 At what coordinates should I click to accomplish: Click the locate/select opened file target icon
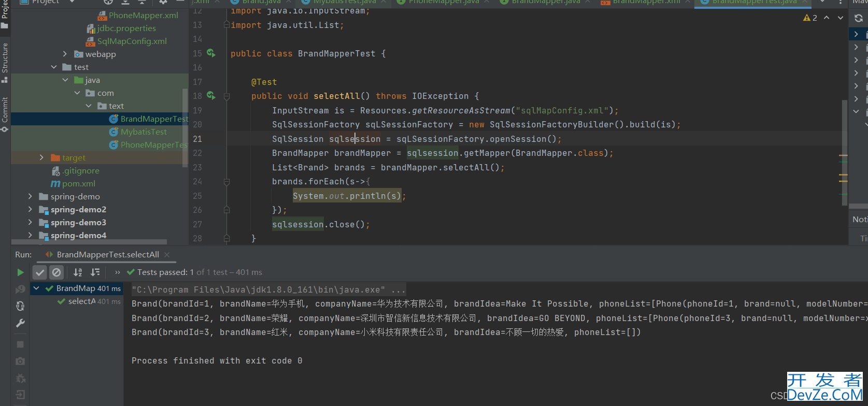(x=108, y=2)
